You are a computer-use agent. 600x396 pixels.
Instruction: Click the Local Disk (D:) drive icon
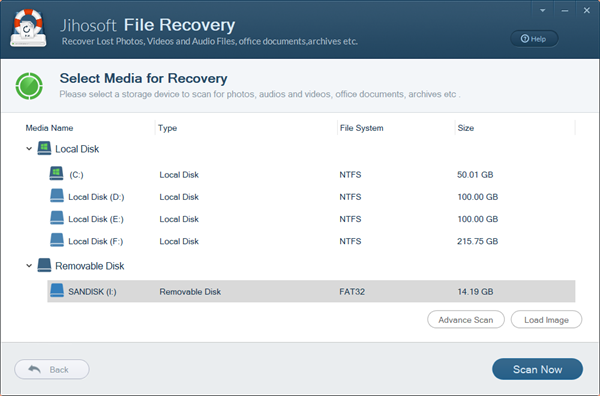(x=57, y=196)
